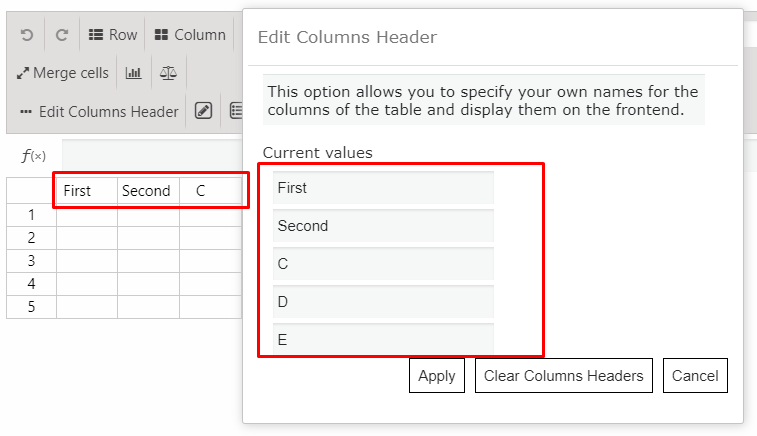Click the undo arrow icon

click(27, 35)
